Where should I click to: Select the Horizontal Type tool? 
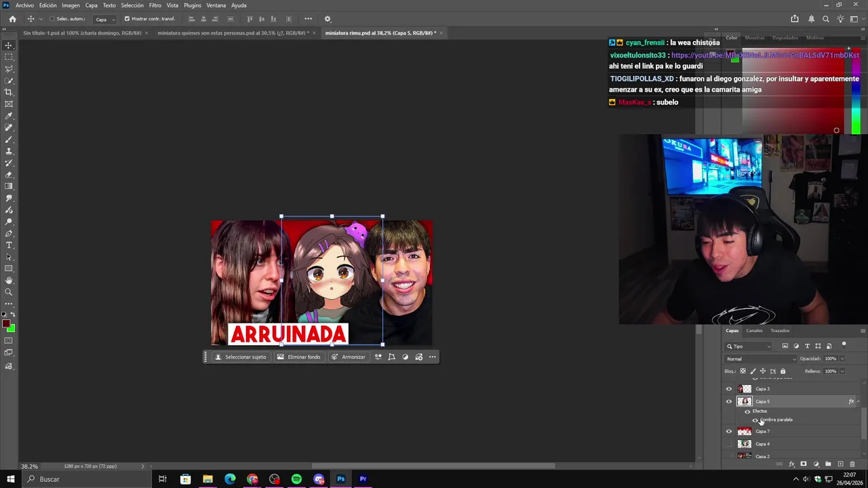(9, 245)
